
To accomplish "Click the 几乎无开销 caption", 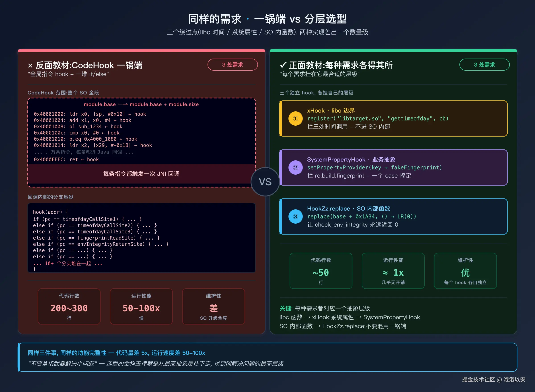I will pos(393,282).
